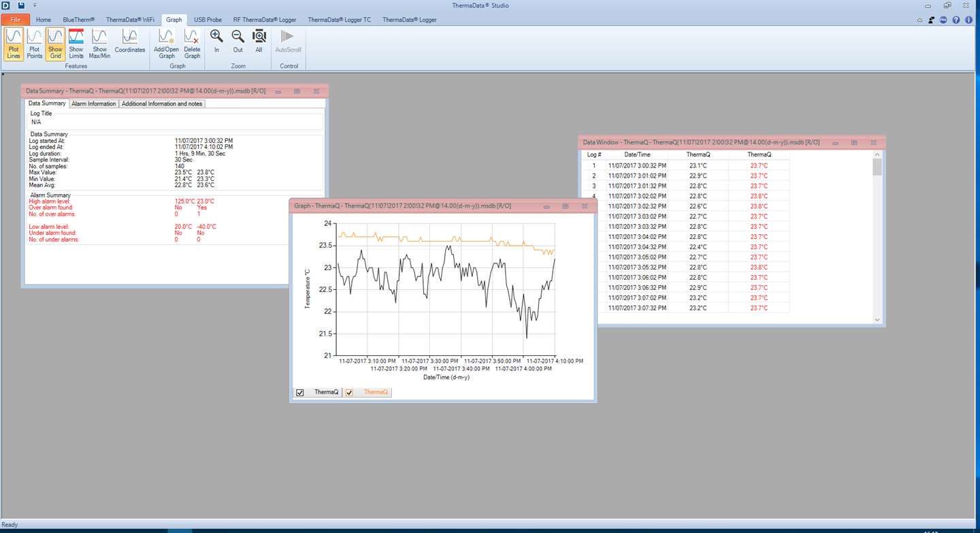This screenshot has height=533, width=980.
Task: Enable Plot Points on the graph
Action: [x=35, y=44]
